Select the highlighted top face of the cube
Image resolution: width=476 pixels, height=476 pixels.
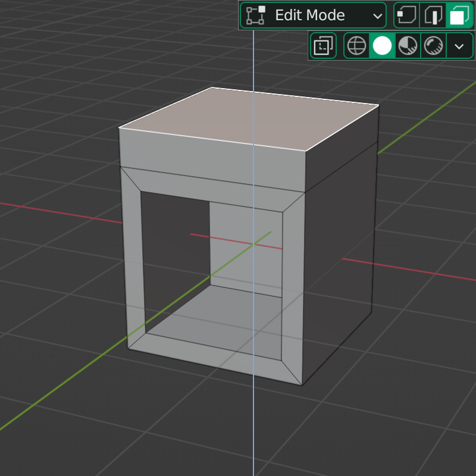(249, 118)
